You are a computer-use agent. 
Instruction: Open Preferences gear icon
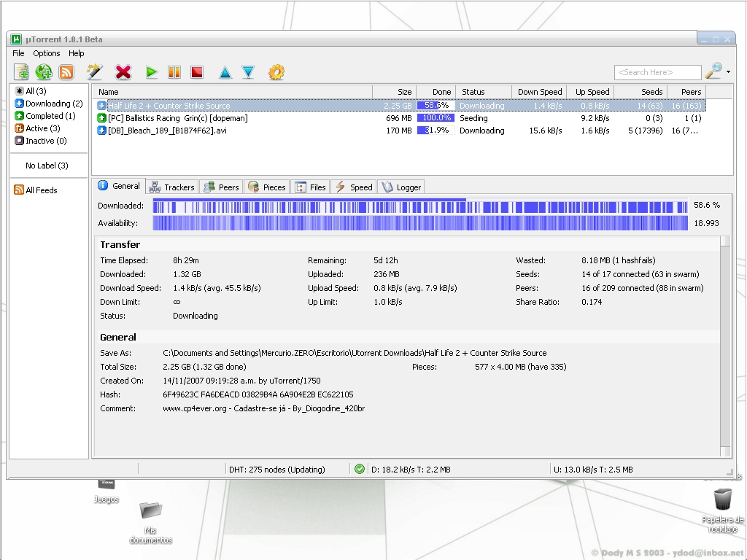[x=276, y=72]
